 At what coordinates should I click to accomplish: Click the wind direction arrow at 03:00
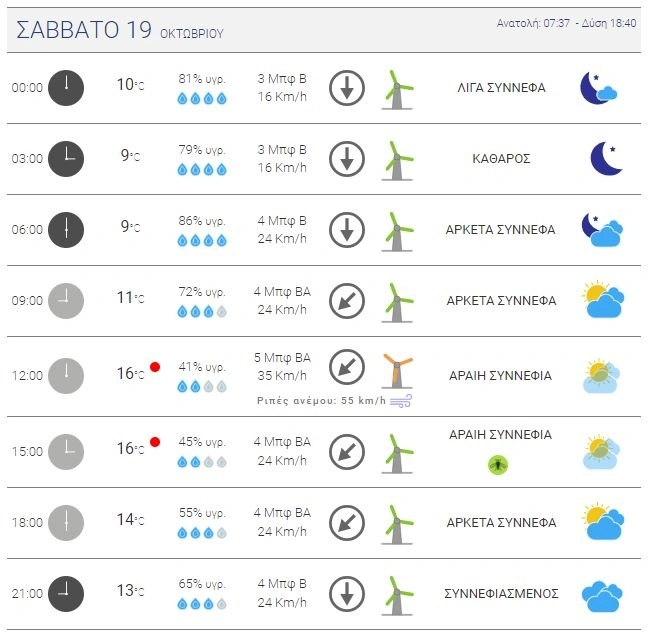coord(347,158)
